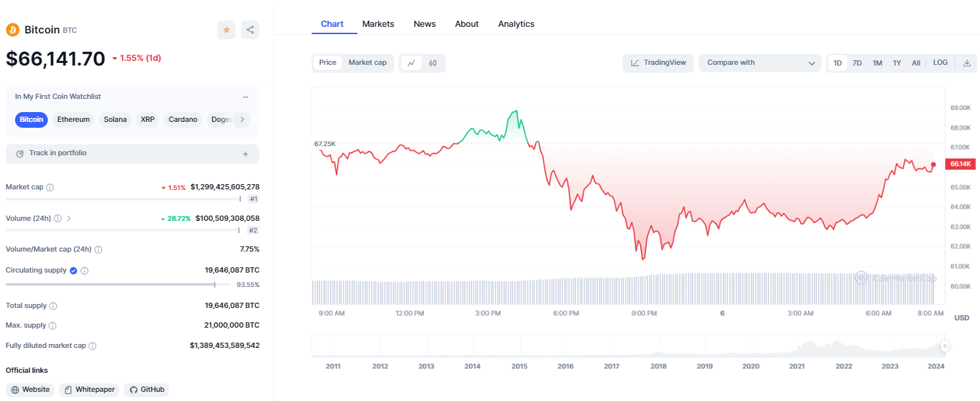Click the download chart icon
Image resolution: width=980 pixels, height=401 pixels.
pyautogui.click(x=967, y=63)
